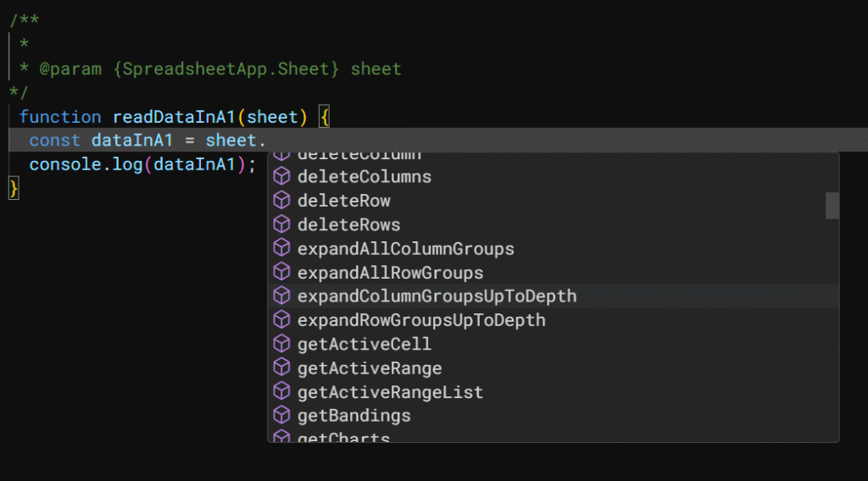Viewport: 868px width, 481px height.
Task: Click the cube icon next to deleteRow
Action: [x=282, y=201]
